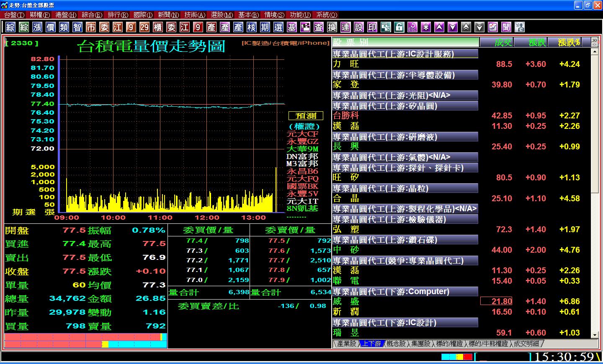The width and height of the screenshot is (603, 364).
Task: Open the chart analysis toolbar icon
Action: [x=493, y=27]
